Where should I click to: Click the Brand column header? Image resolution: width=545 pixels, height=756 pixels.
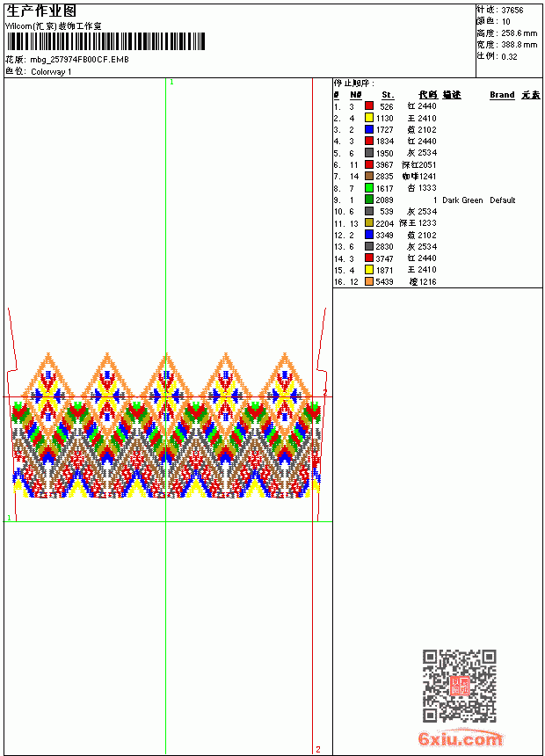click(502, 95)
